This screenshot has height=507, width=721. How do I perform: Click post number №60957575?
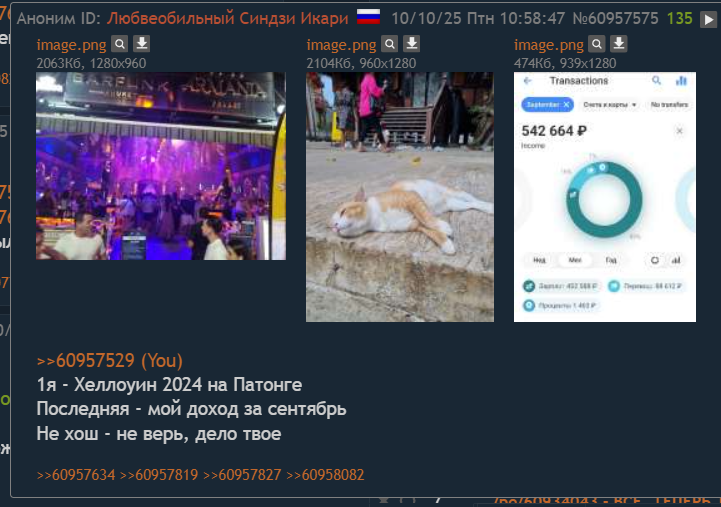point(615,18)
